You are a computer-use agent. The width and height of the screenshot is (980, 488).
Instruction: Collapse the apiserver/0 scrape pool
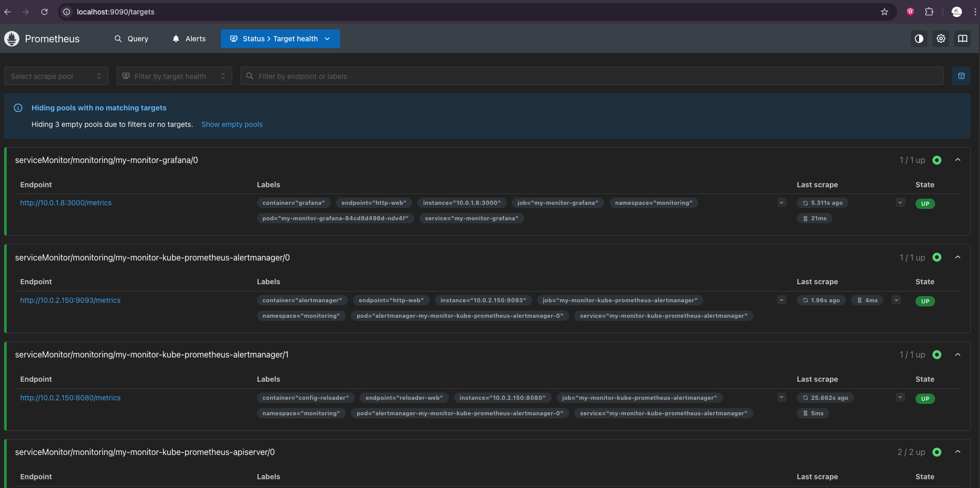coord(957,452)
